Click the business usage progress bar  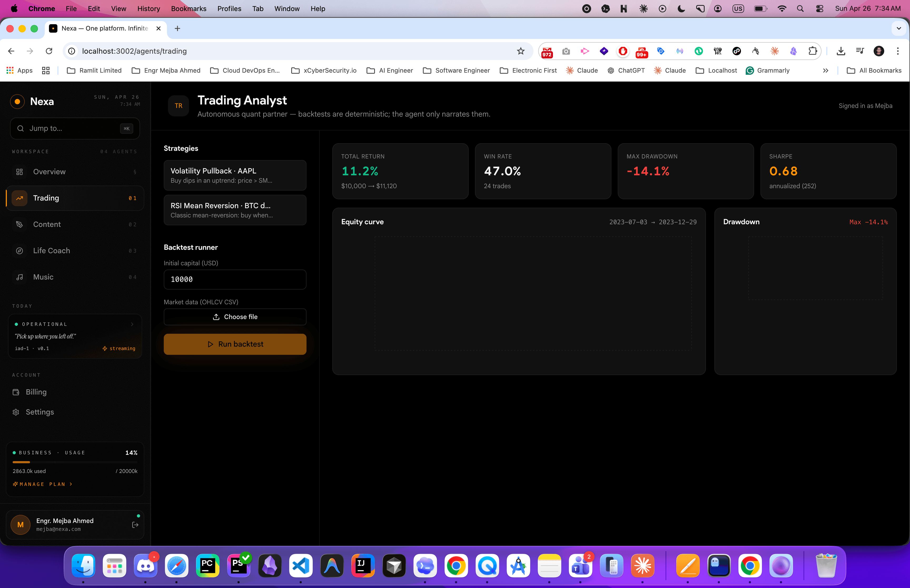(75, 462)
